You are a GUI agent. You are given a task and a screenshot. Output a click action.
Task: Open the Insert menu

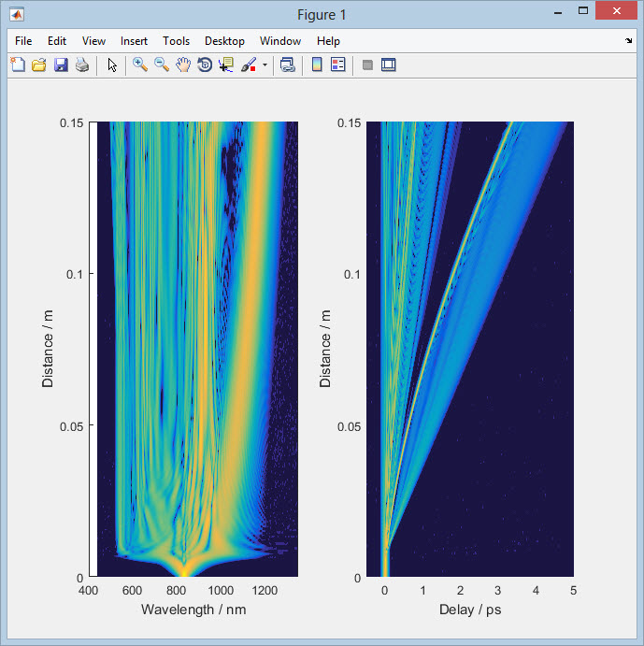134,41
